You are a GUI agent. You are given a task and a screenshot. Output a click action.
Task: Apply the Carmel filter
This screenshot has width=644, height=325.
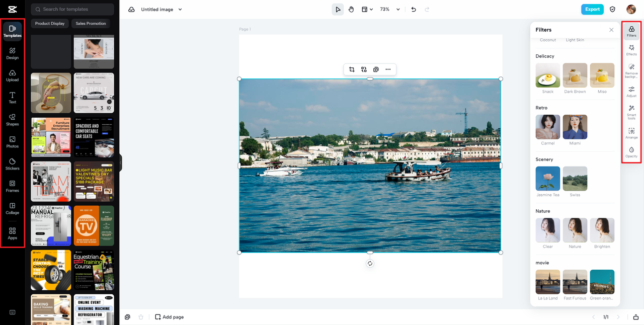548,127
